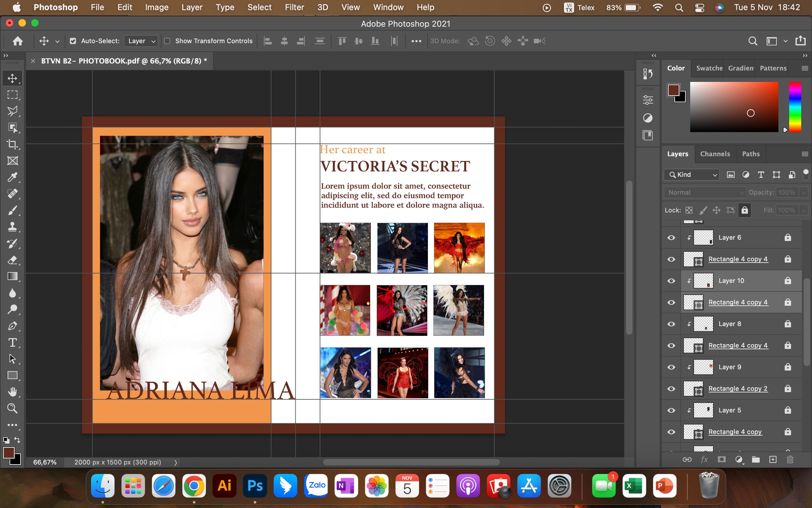This screenshot has height=508, width=812.
Task: Create a new layer group folder
Action: [756, 459]
